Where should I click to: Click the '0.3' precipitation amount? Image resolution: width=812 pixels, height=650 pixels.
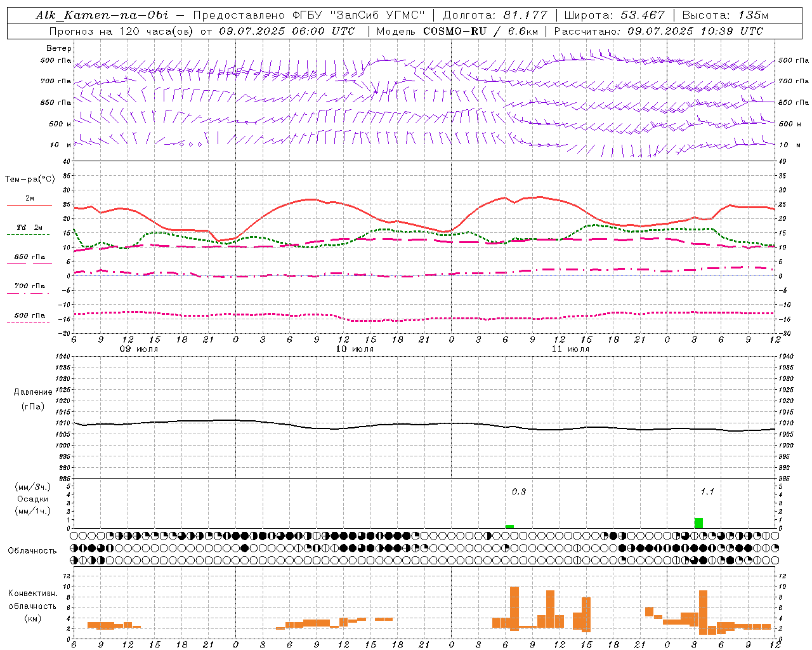click(x=519, y=492)
